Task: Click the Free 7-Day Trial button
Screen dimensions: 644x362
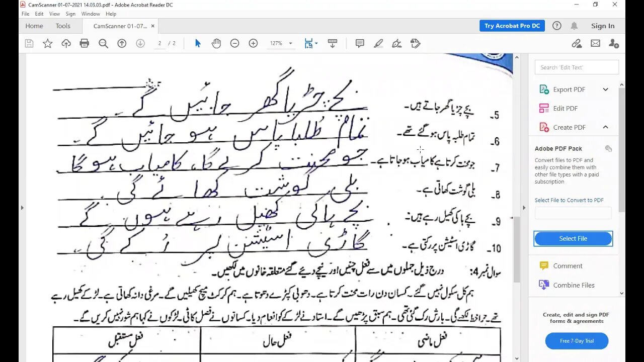Action: point(577,341)
